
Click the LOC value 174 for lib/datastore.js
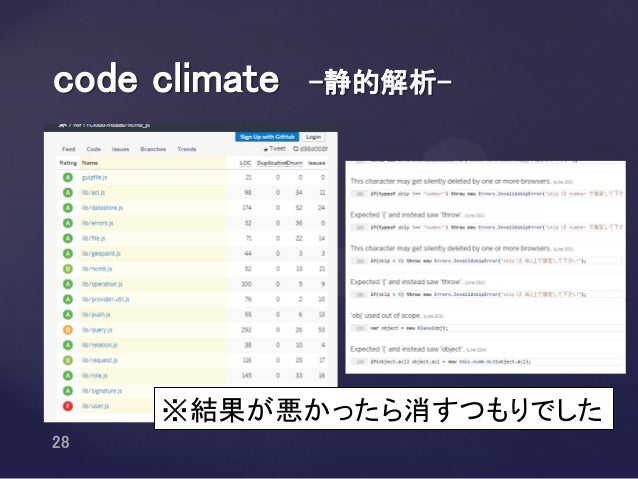[x=247, y=208]
